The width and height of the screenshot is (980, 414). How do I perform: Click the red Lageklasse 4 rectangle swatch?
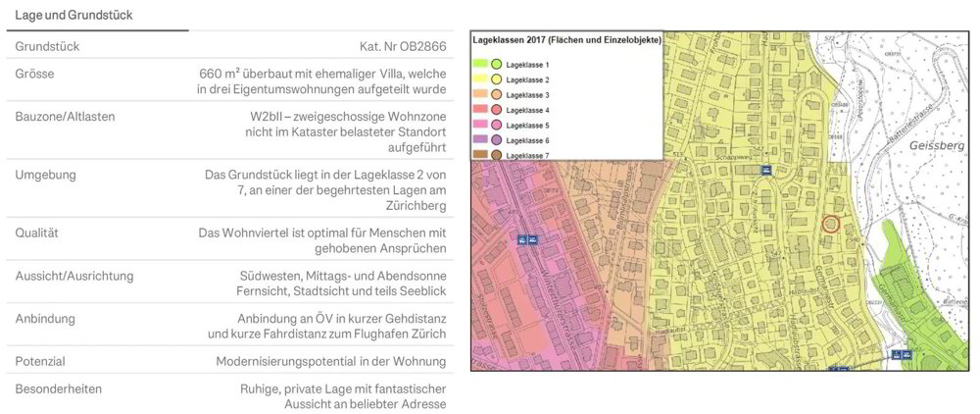[x=480, y=108]
